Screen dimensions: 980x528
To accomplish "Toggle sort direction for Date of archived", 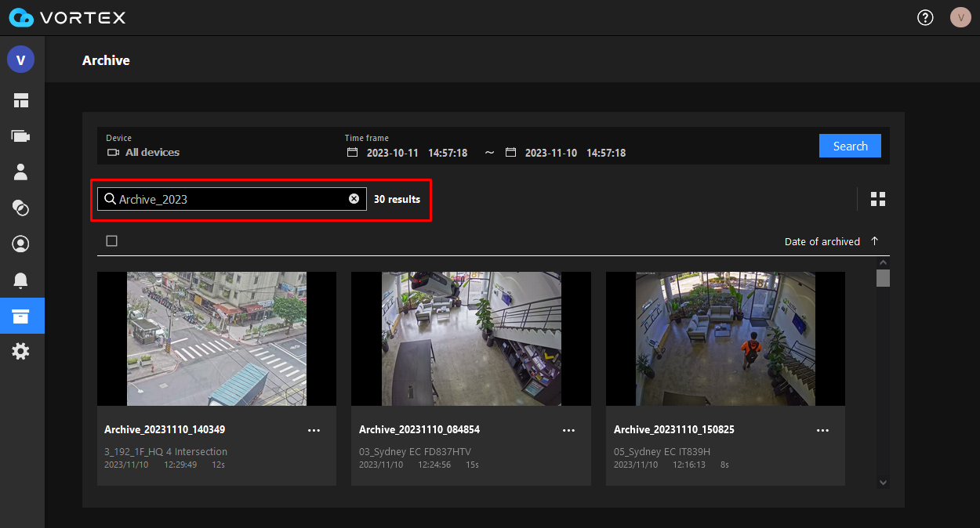I will pos(876,241).
